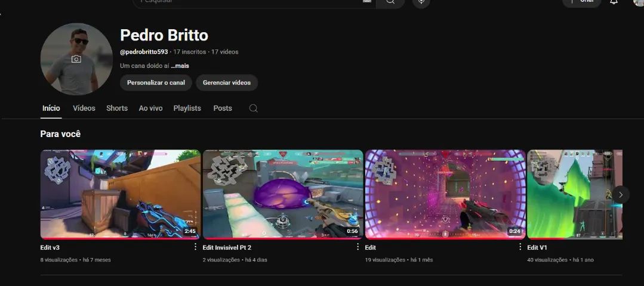Click inside the Pesquisar search field

[x=254, y=2]
